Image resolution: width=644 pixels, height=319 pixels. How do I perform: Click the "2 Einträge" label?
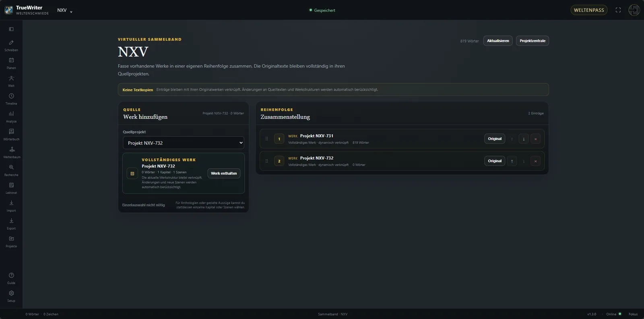[x=536, y=113]
